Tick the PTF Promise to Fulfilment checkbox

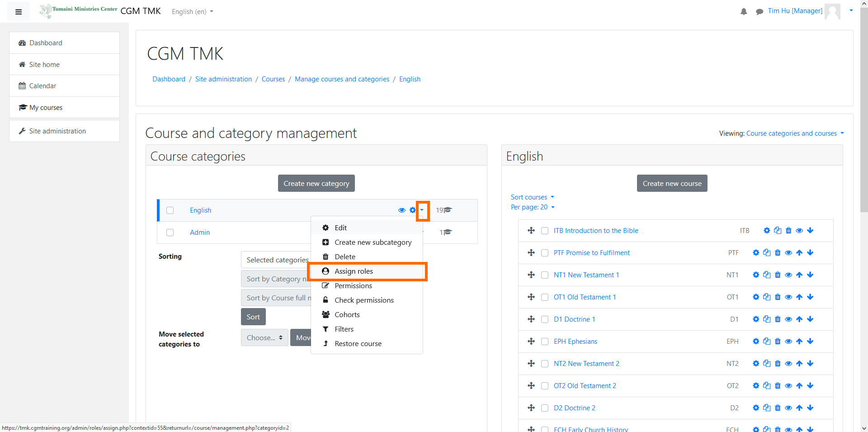[545, 253]
